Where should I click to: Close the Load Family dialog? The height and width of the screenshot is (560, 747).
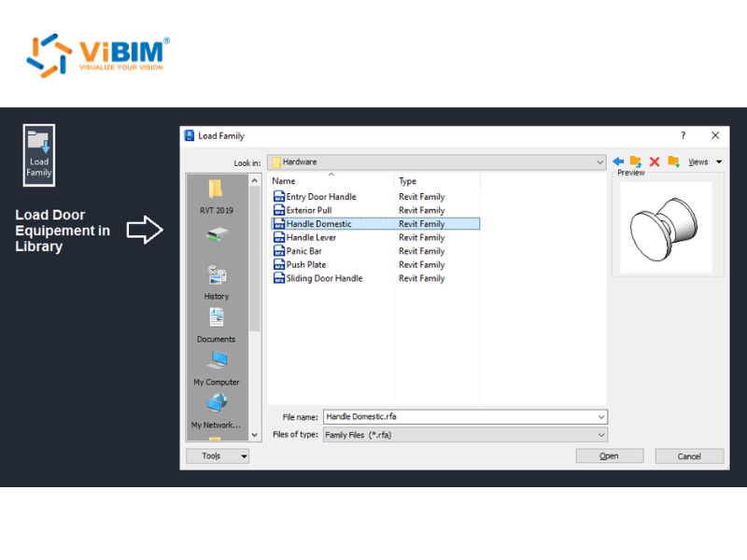[x=715, y=135]
